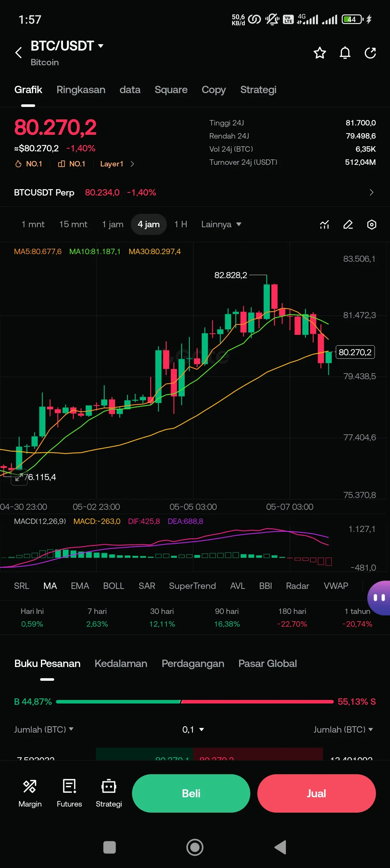
Task: Switch to 15 mnt timeframe
Action: [x=73, y=224]
